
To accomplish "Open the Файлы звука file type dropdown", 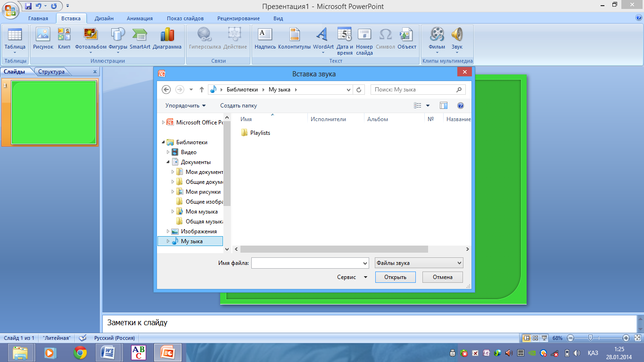I will (419, 263).
